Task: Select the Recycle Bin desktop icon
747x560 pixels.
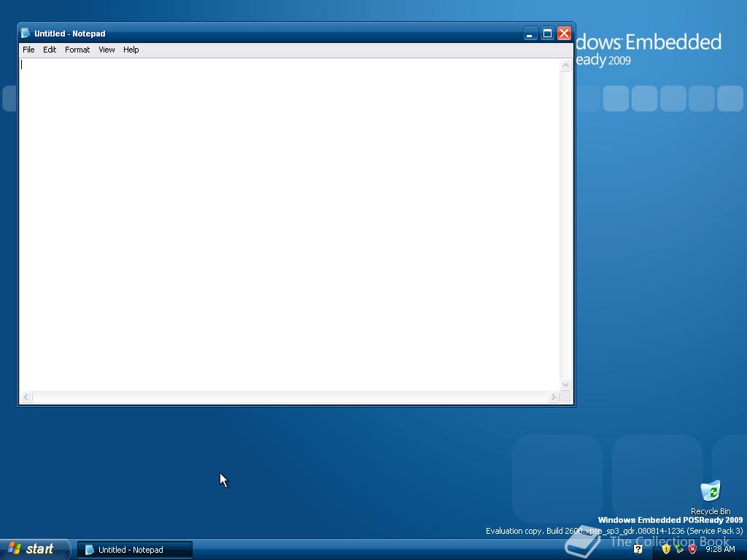Action: coord(711,497)
